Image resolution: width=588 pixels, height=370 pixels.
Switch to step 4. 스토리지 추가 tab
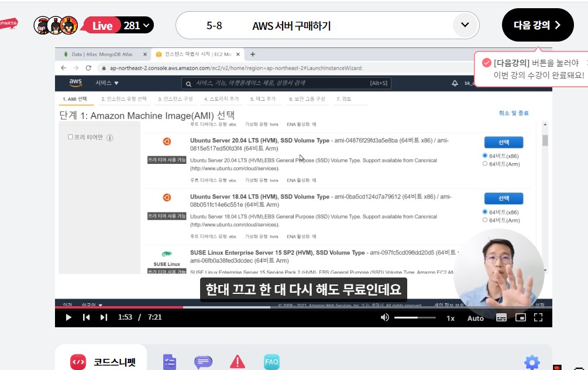(x=221, y=99)
